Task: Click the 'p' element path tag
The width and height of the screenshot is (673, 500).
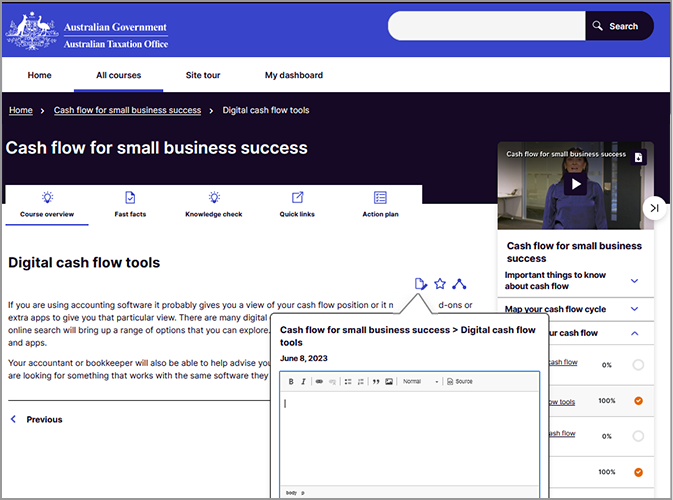Action: (x=303, y=493)
